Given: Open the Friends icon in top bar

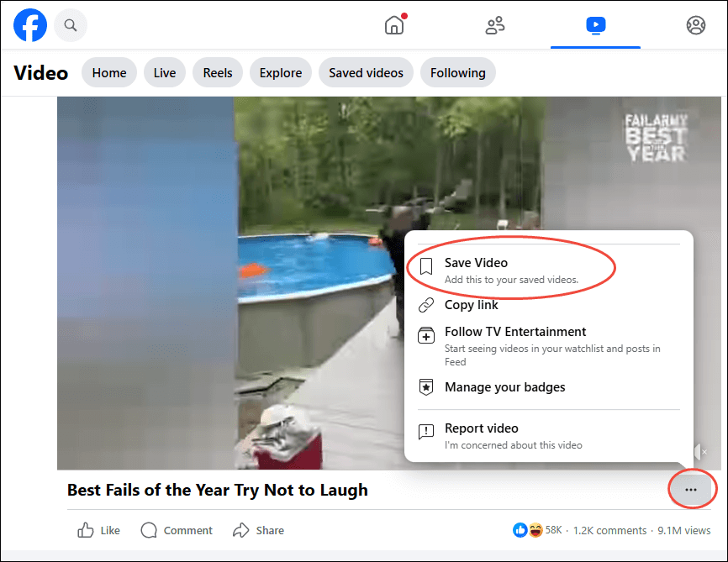Looking at the screenshot, I should point(495,25).
